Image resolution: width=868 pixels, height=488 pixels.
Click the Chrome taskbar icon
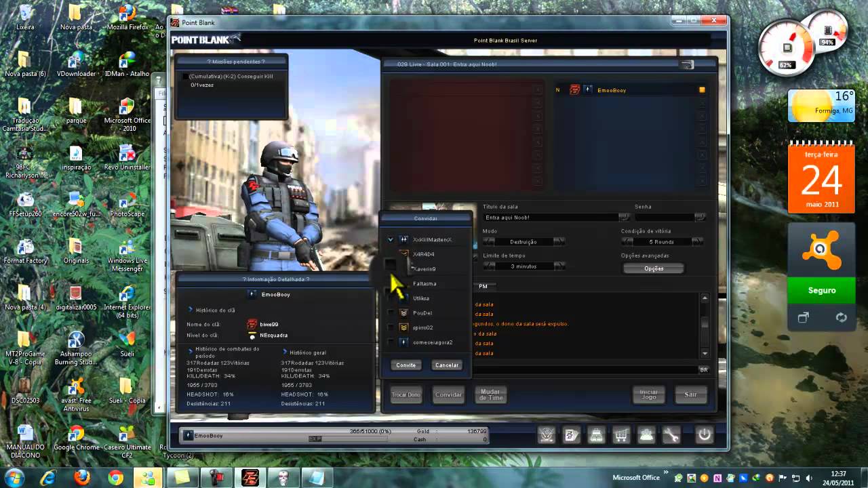pyautogui.click(x=115, y=478)
